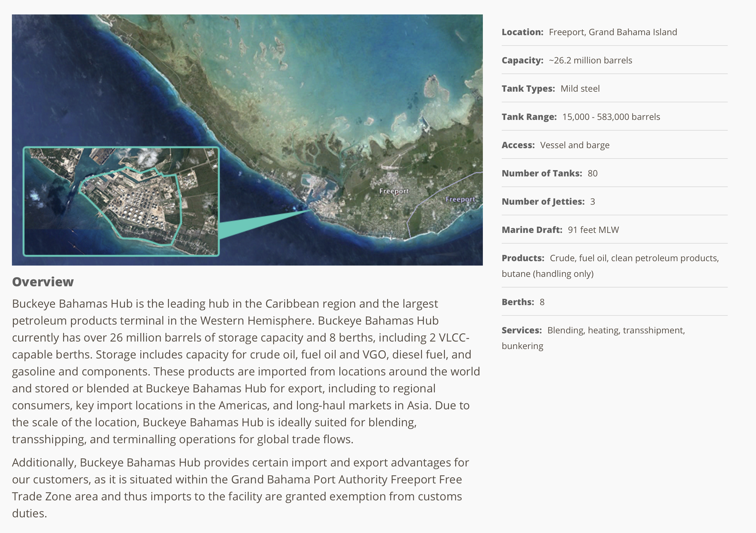Click the berths count value 8
The image size is (756, 533).
coord(542,302)
